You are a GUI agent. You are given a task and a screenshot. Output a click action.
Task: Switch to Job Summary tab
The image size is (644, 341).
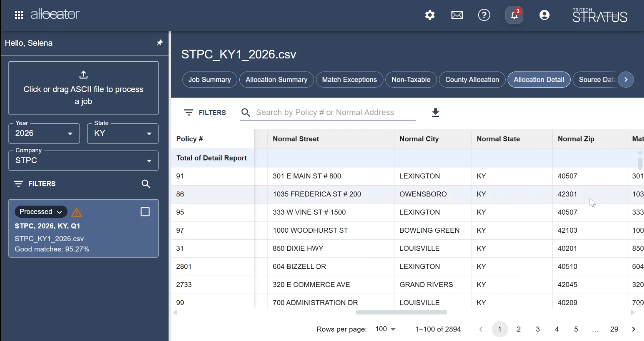pyautogui.click(x=210, y=80)
